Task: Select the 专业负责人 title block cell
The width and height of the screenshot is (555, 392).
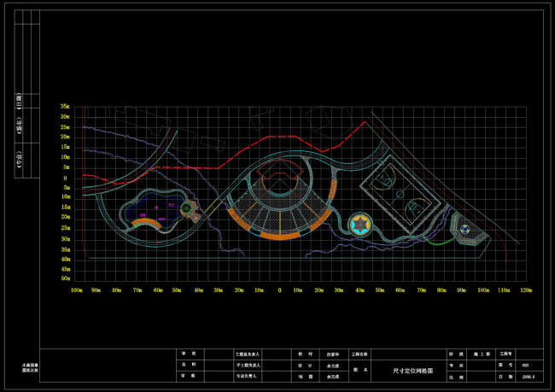Action: pyautogui.click(x=247, y=376)
